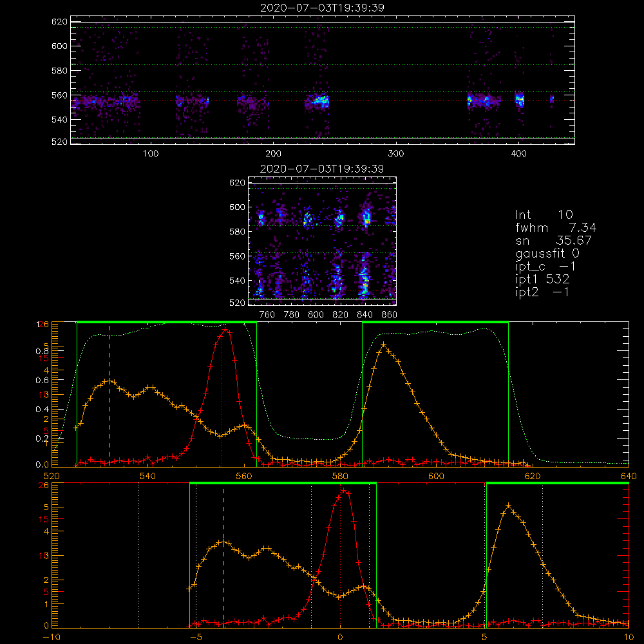Click the top plot title 2020-07-03T19:39:39
Image resolution: width=644 pixels, height=644 pixels.
(x=322, y=8)
